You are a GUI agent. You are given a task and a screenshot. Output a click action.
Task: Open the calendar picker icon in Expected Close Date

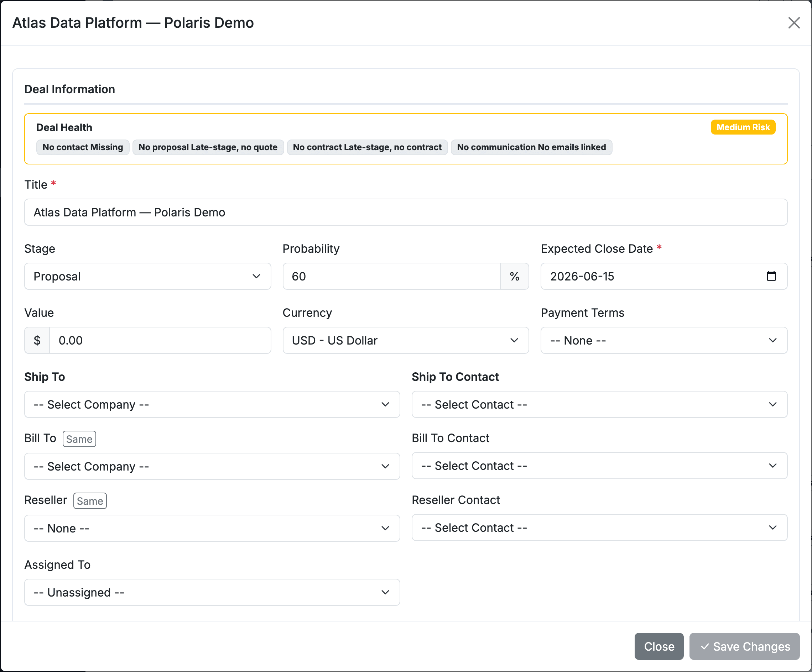tap(771, 276)
